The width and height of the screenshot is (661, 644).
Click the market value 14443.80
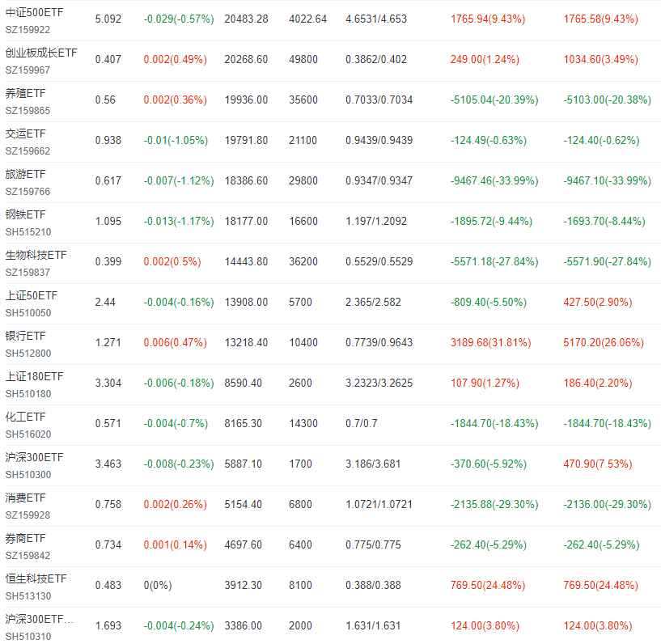coord(246,262)
